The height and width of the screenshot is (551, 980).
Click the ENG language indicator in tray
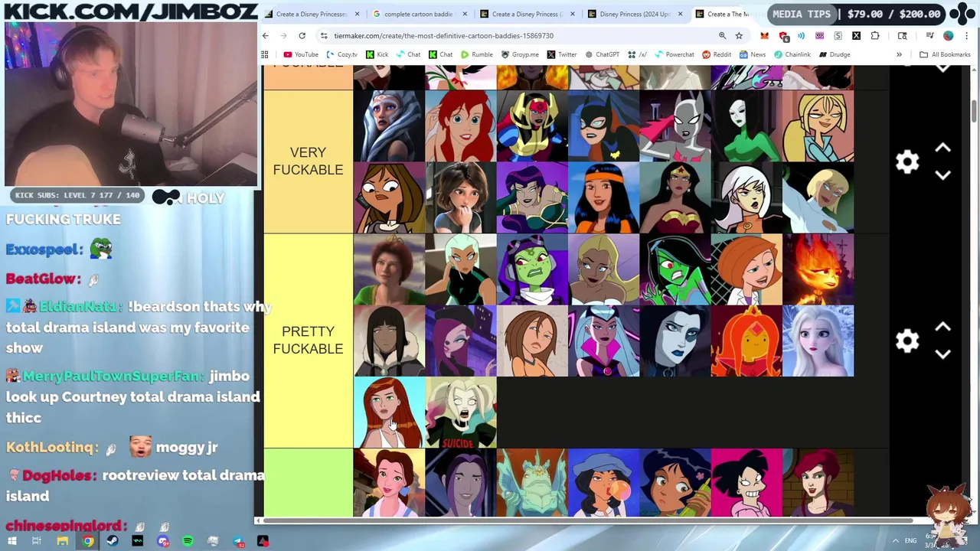point(910,541)
